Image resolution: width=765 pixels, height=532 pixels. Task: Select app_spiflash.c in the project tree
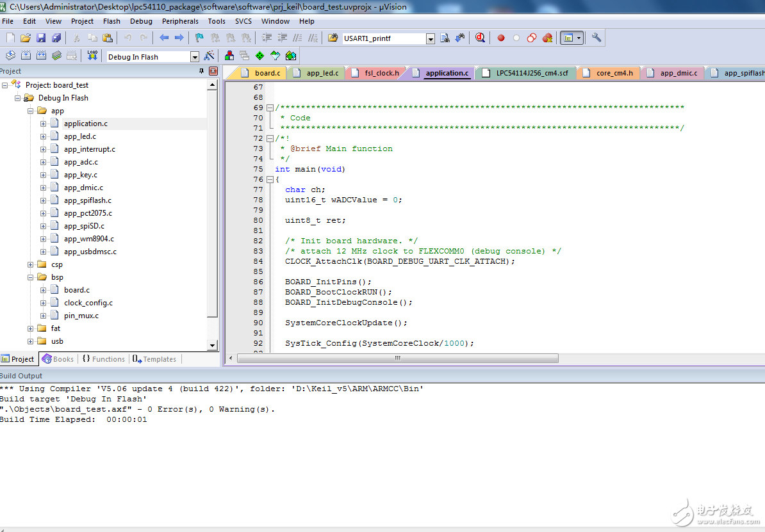point(88,200)
